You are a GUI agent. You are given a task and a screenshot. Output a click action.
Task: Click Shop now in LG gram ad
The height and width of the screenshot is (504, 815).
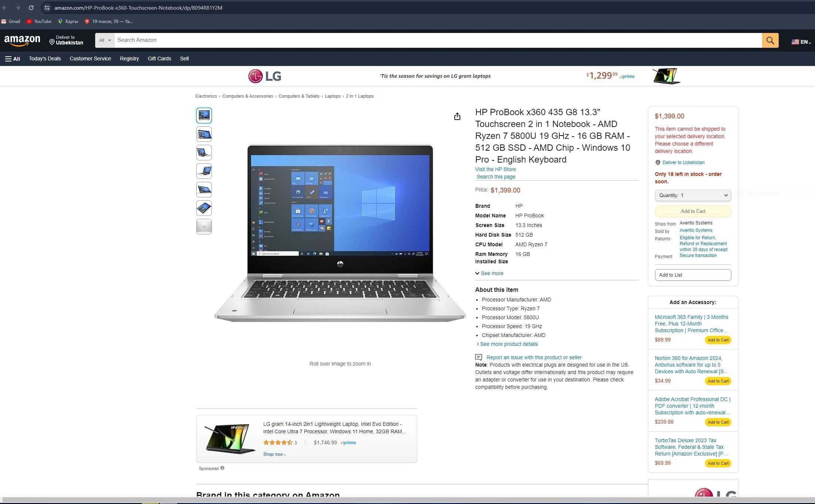click(274, 454)
